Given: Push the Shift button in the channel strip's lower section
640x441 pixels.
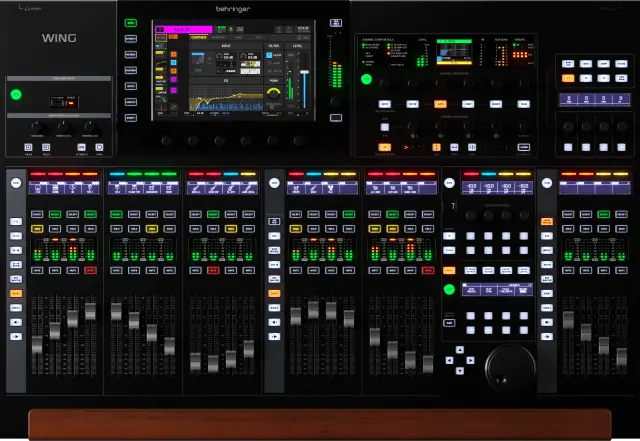Looking at the screenshot, I should click(x=384, y=127).
